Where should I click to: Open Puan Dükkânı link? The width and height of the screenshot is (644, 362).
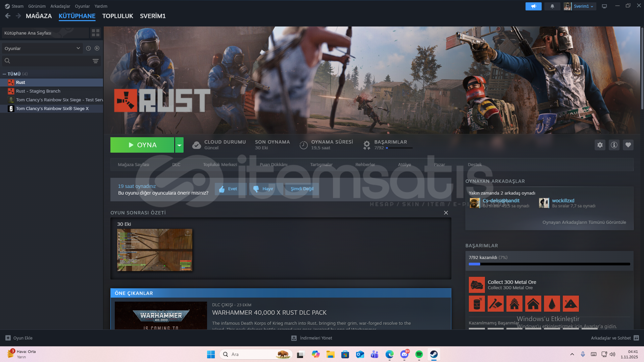(274, 165)
